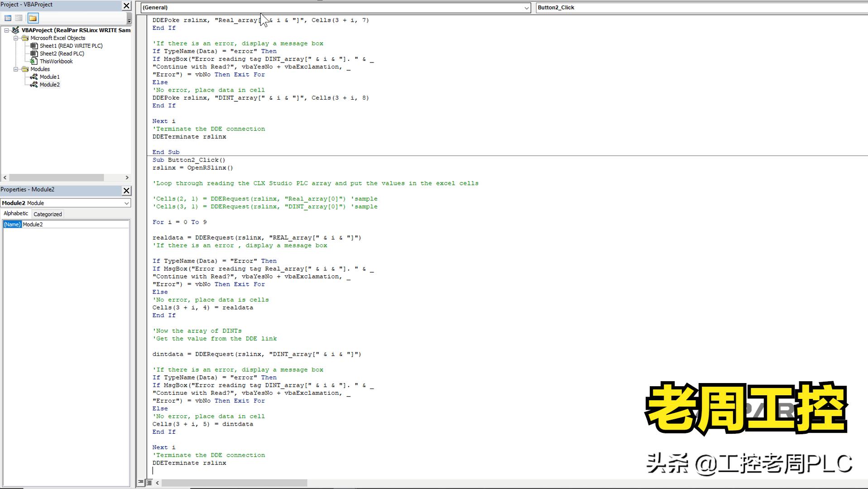868x489 pixels.
Task: Switch to the Categorized properties tab
Action: coord(48,214)
